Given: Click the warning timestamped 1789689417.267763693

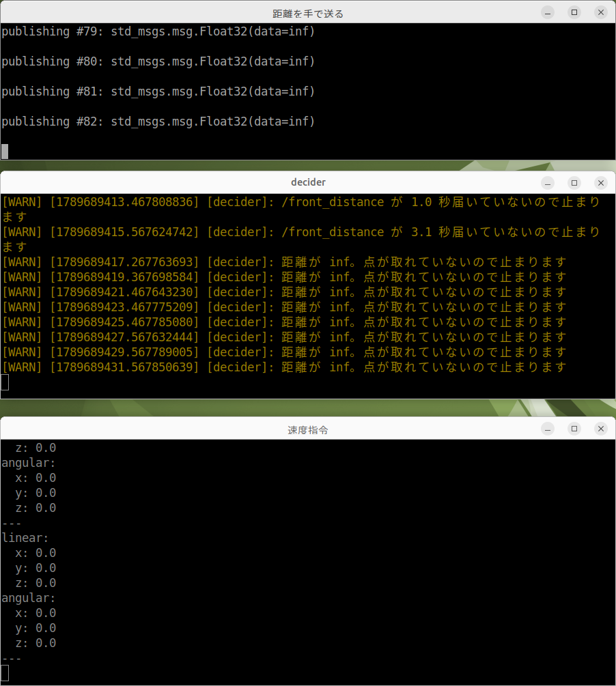Looking at the screenshot, I should click(285, 262).
